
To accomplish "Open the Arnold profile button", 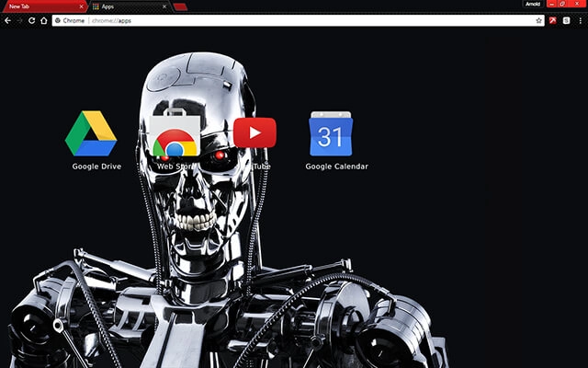I will click(533, 4).
